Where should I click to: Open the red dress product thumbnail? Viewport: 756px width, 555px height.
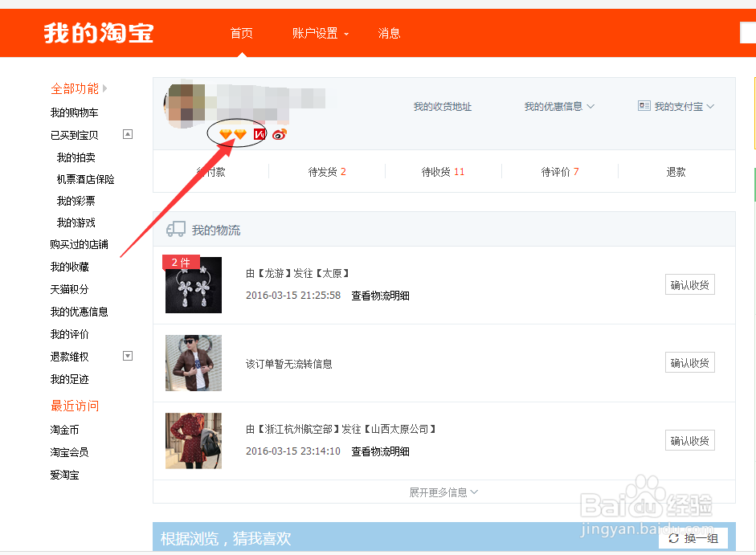[194, 441]
